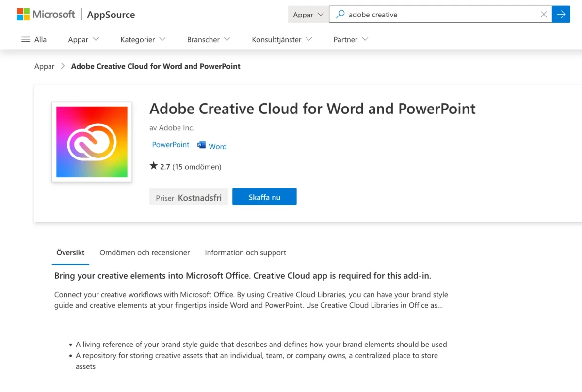This screenshot has width=582, height=392.
Task: Click the Microsoft logo
Action: [46, 15]
